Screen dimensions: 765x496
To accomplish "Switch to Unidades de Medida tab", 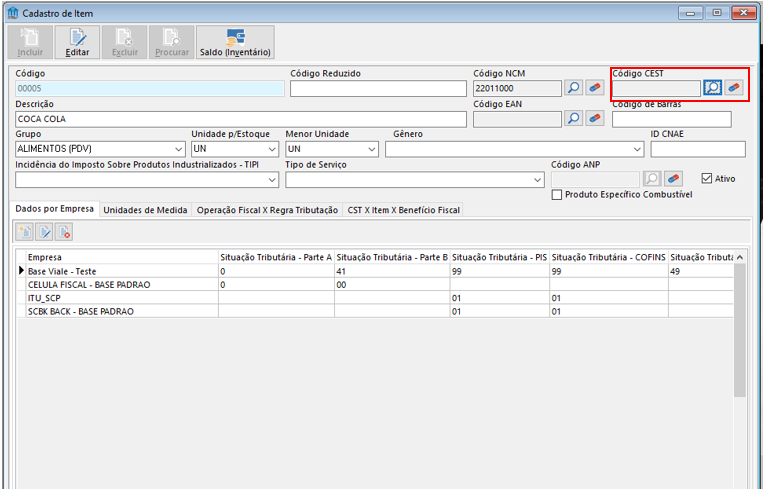I will coord(145,210).
